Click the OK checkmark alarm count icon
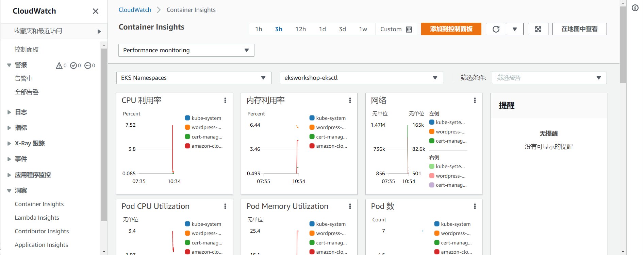 [73, 66]
